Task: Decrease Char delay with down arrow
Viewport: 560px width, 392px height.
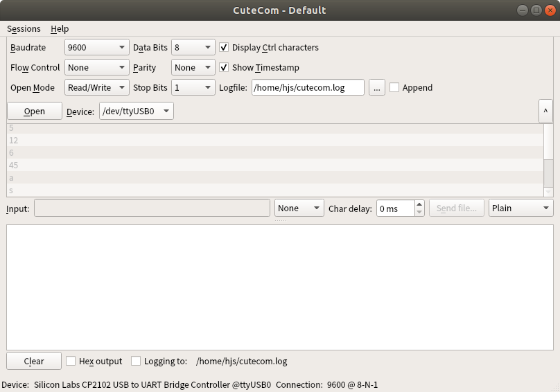Action: pyautogui.click(x=419, y=212)
